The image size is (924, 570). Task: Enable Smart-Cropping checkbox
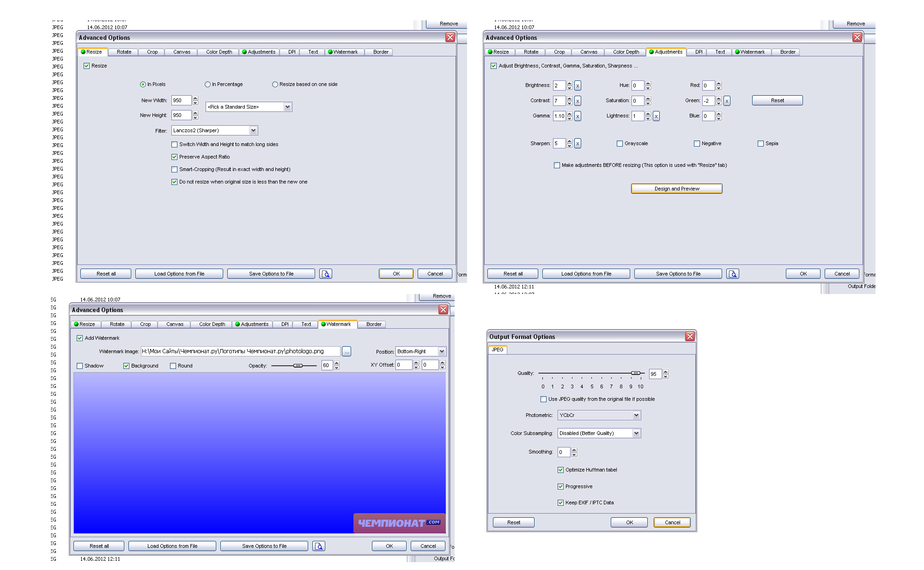[175, 170]
